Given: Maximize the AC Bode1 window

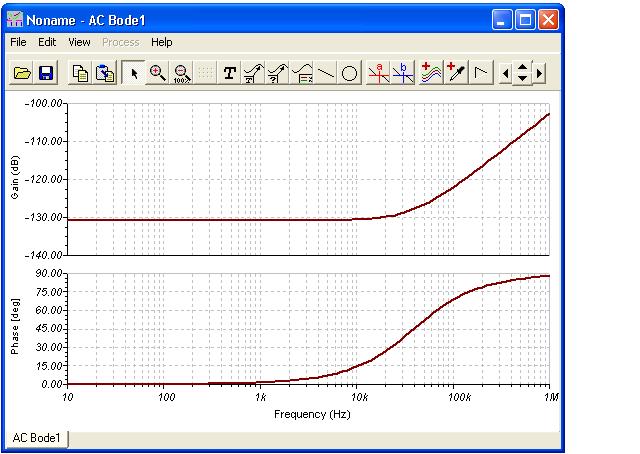Looking at the screenshot, I should click(525, 20).
